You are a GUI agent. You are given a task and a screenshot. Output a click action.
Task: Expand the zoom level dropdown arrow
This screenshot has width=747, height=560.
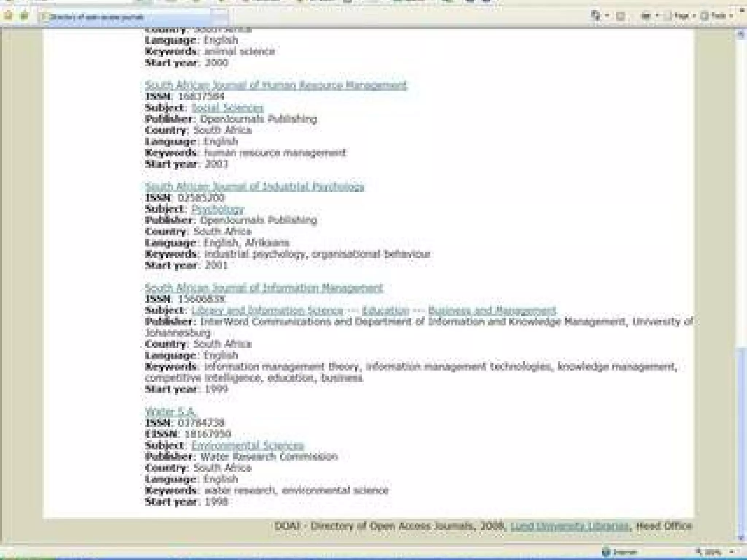tap(731, 552)
